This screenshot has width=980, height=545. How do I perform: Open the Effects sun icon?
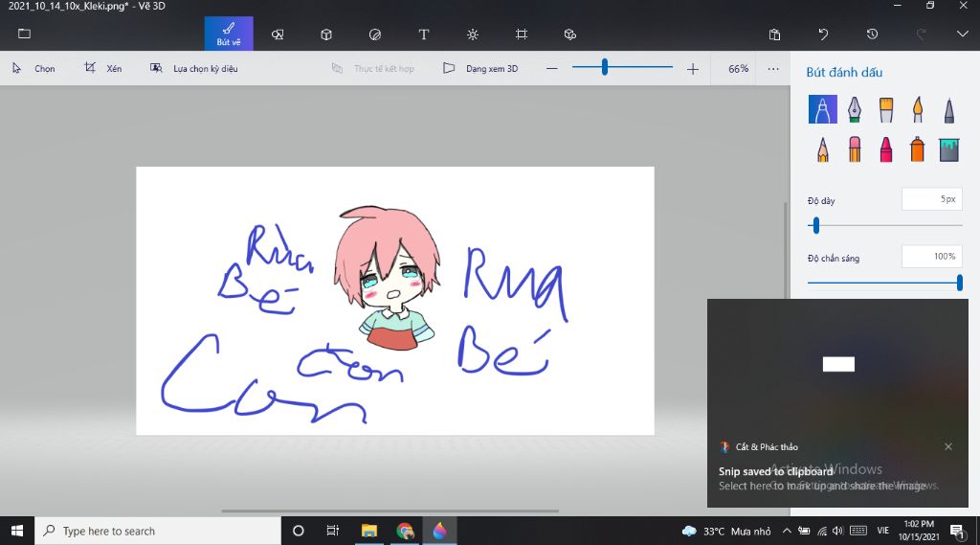473,34
